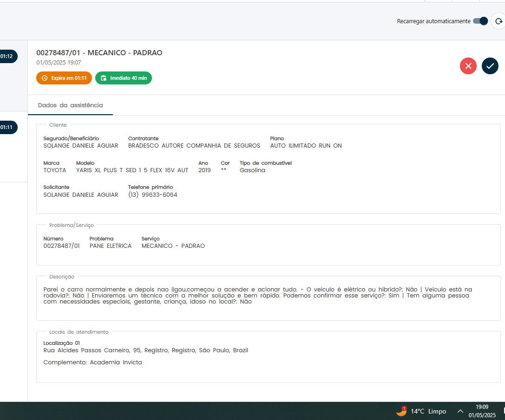Click the phone number (13) 99633-6064
Screen dimensions: 505x420
pyautogui.click(x=153, y=195)
